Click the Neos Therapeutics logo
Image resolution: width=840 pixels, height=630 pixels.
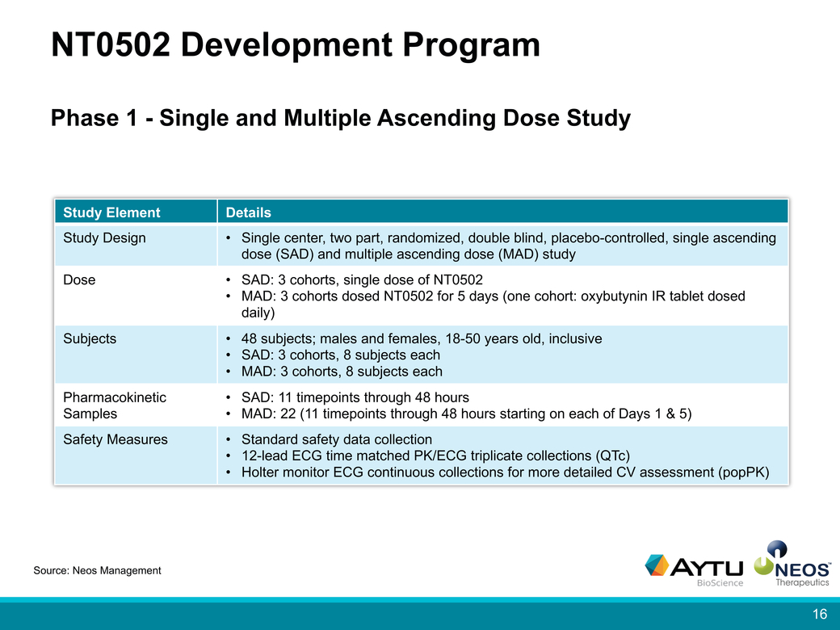tap(792, 564)
